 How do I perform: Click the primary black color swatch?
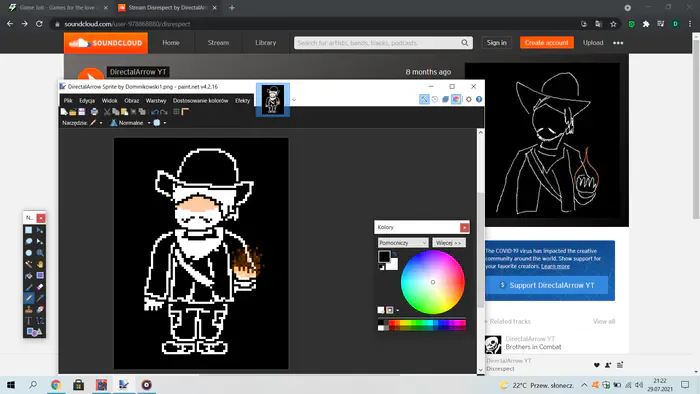(384, 256)
